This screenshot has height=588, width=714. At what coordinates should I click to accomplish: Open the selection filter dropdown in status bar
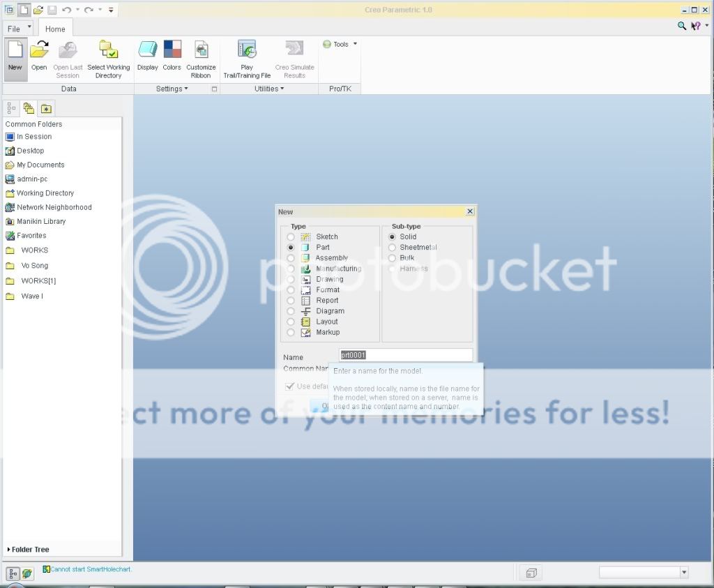click(x=683, y=573)
